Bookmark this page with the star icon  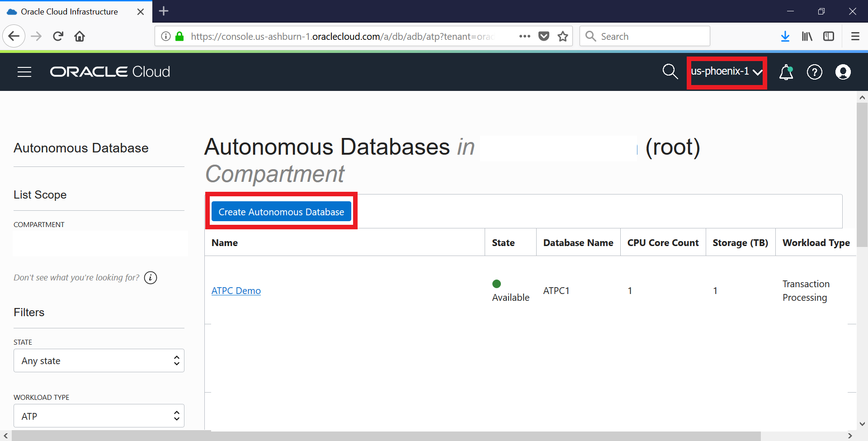pyautogui.click(x=563, y=37)
